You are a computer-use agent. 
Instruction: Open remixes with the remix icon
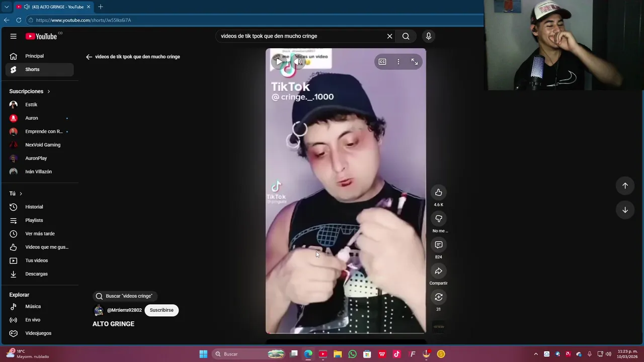[439, 297]
